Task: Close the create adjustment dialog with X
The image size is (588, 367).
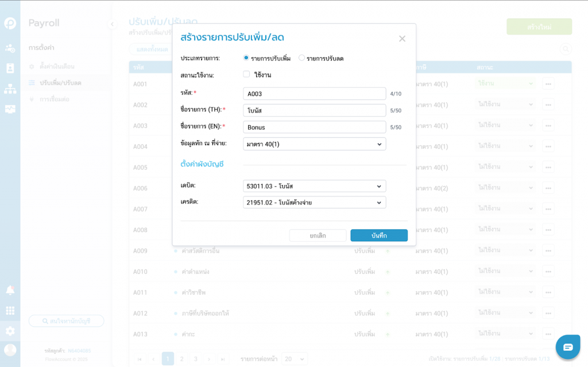Action: (x=402, y=38)
